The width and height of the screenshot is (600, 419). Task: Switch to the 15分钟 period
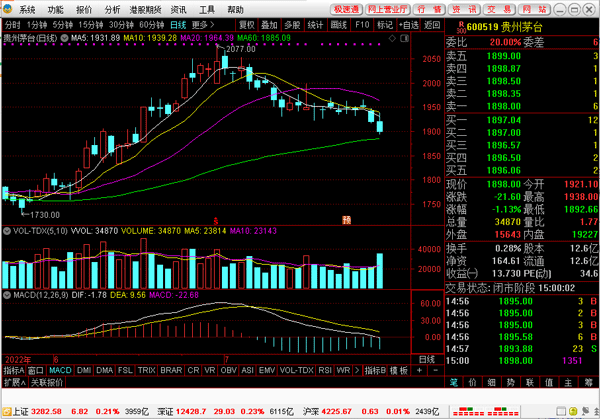click(91, 25)
